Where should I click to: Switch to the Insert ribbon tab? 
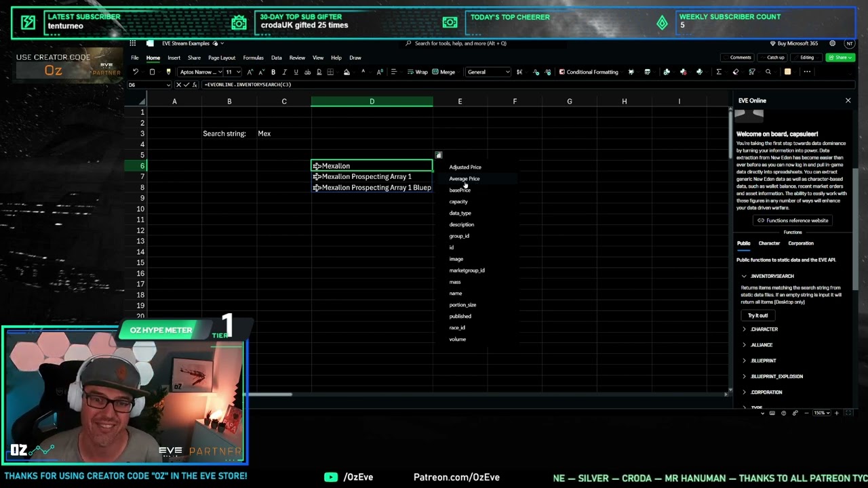point(174,58)
